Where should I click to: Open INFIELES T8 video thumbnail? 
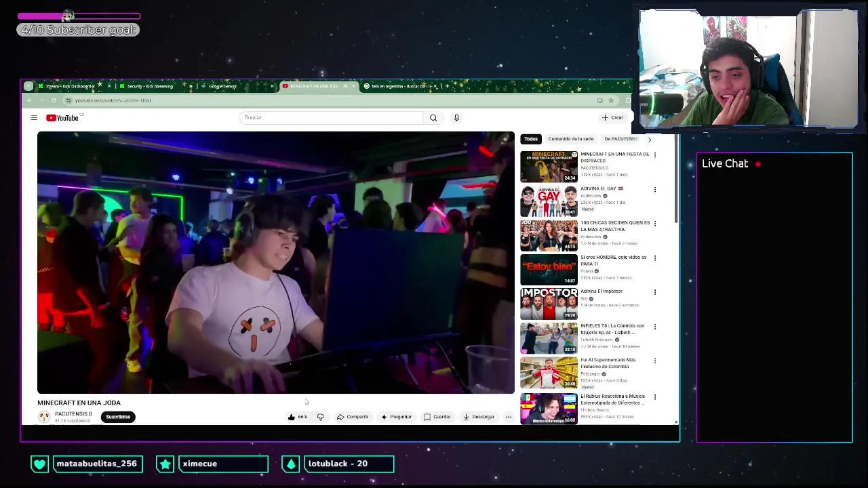pyautogui.click(x=549, y=338)
